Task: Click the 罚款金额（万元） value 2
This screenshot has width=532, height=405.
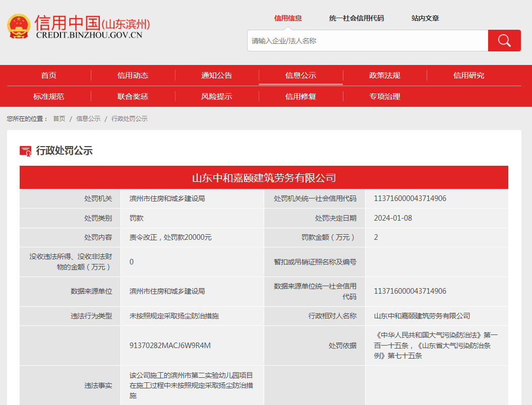Action: click(x=376, y=237)
